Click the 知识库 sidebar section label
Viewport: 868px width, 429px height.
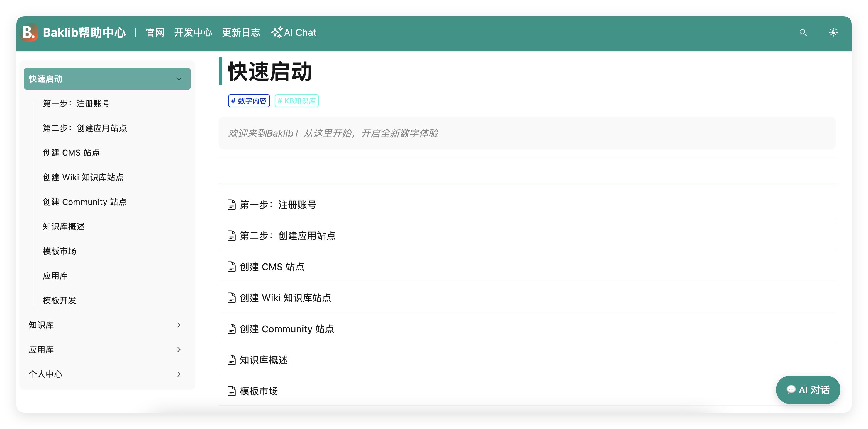click(41, 325)
